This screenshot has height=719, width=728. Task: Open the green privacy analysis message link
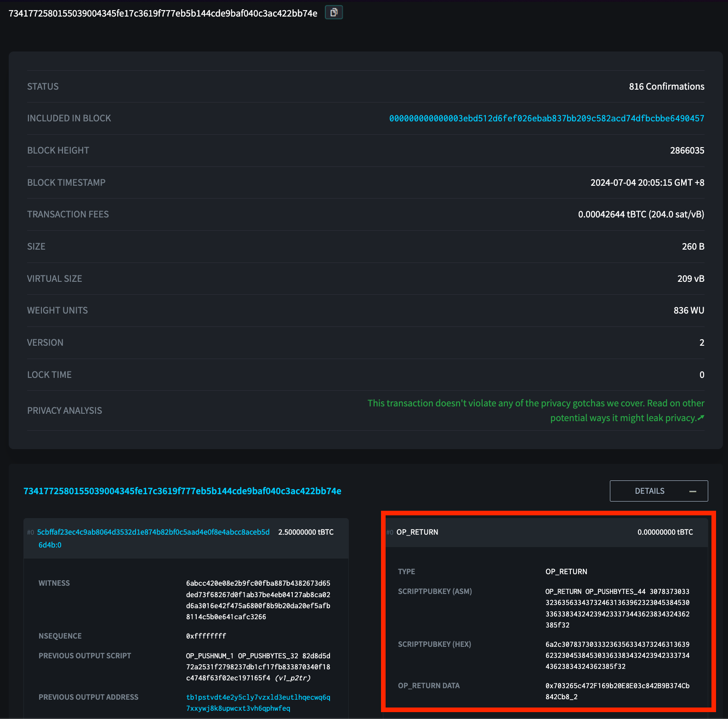tap(535, 404)
